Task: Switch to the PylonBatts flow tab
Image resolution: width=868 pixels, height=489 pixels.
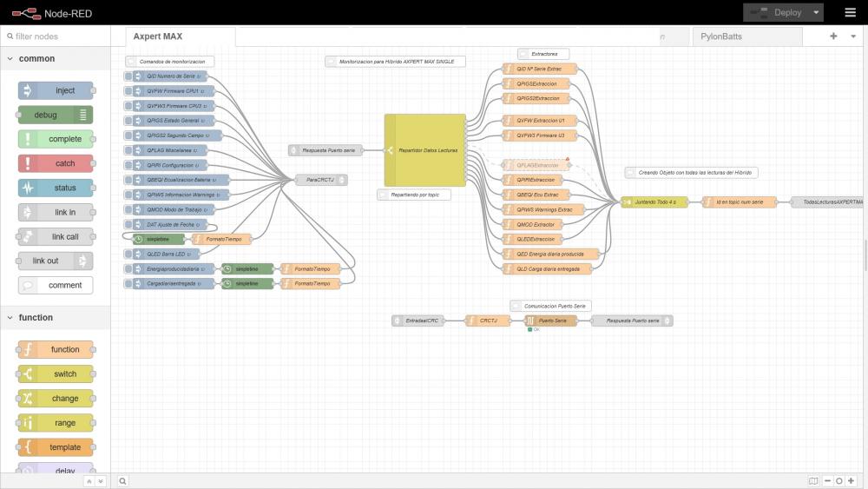Action: point(746,36)
